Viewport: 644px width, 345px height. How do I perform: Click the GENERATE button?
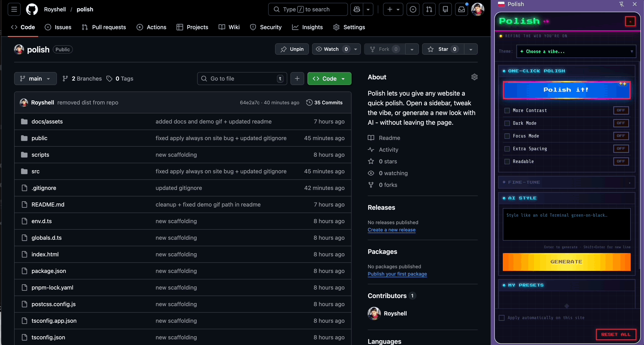(566, 262)
